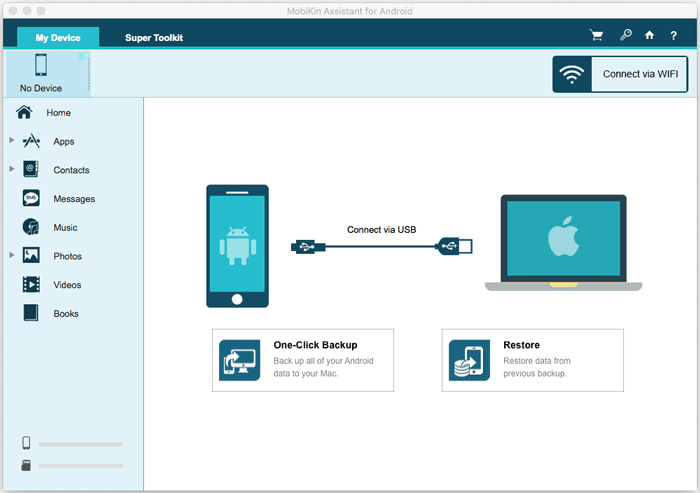Click 'Back up all of your Android' description
700x493 pixels.
point(323,367)
